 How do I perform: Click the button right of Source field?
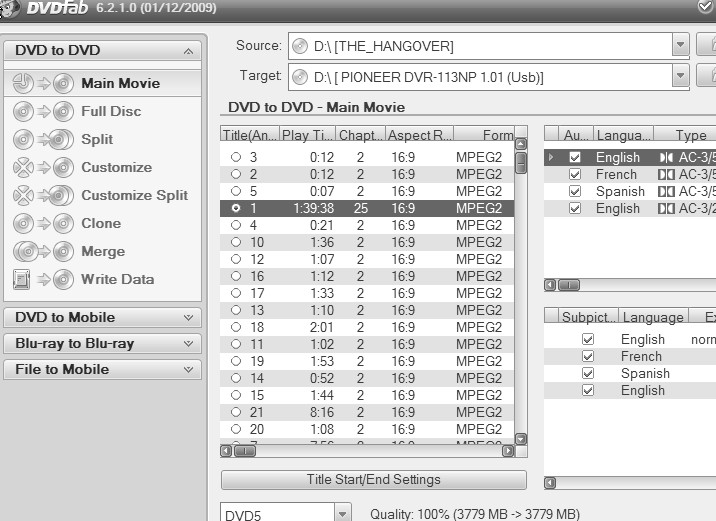(706, 44)
